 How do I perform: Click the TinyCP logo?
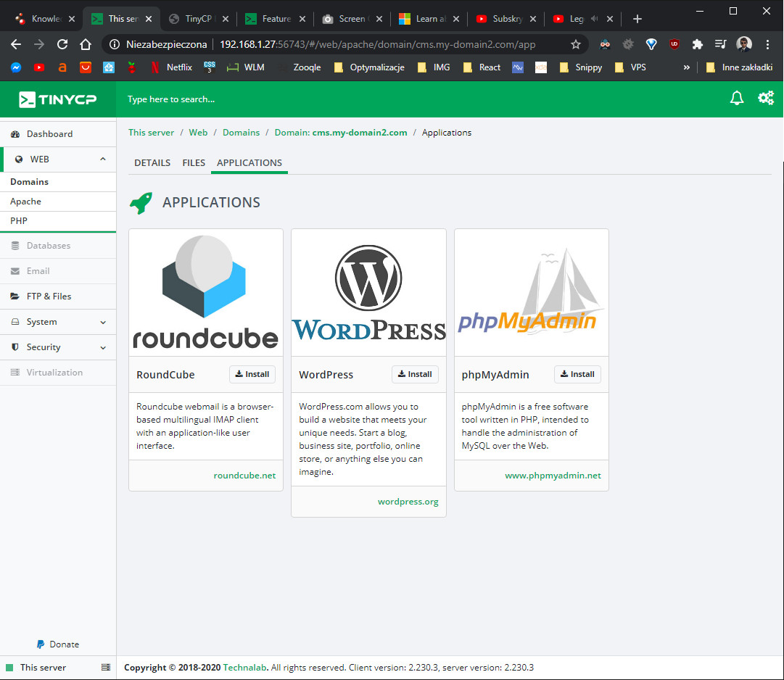pos(57,99)
